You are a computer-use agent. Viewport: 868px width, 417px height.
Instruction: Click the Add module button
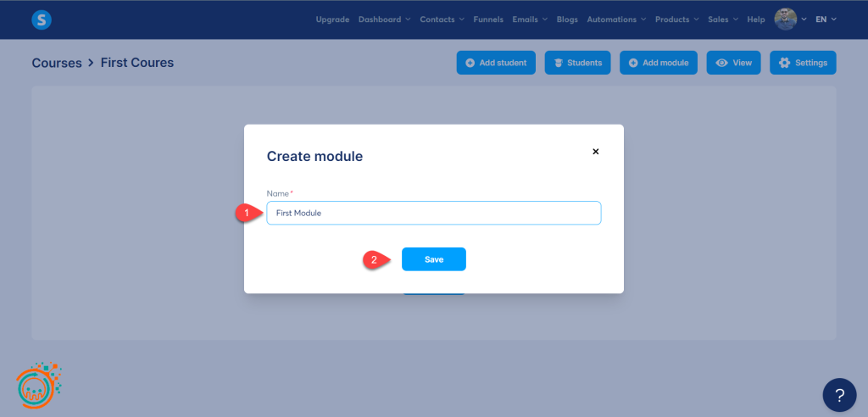659,63
